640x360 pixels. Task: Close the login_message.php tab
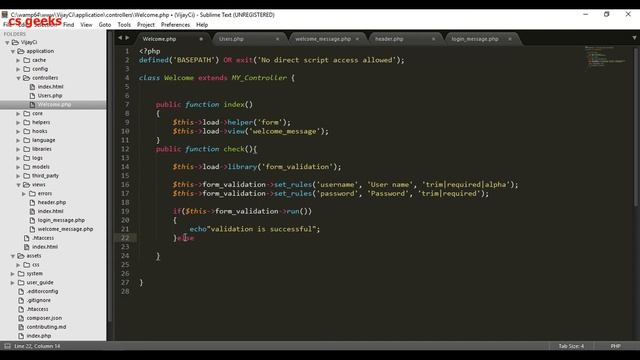(510, 39)
